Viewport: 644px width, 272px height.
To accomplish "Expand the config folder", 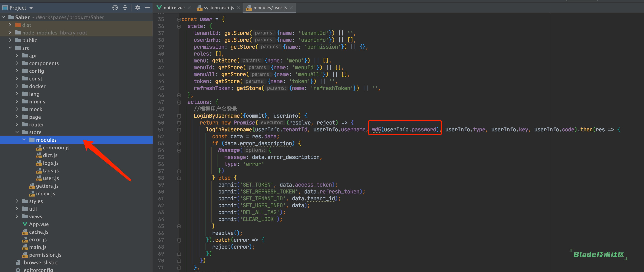I will pos(17,71).
